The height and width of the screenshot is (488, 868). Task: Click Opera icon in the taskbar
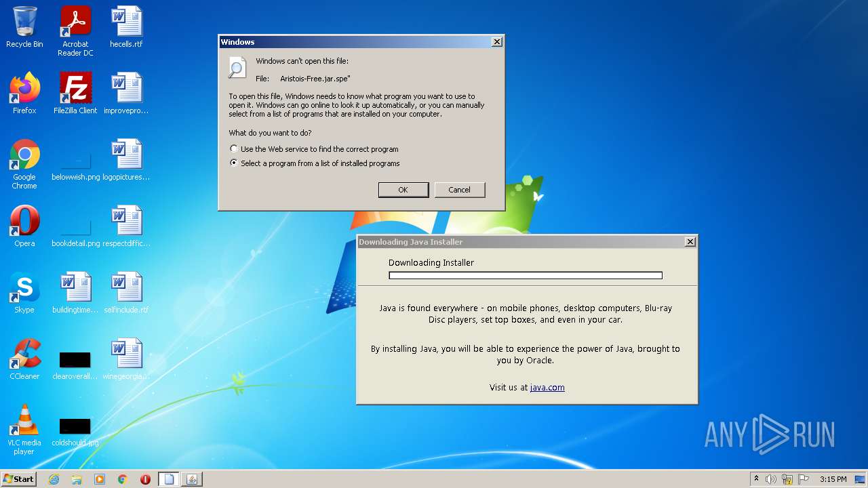pos(145,479)
